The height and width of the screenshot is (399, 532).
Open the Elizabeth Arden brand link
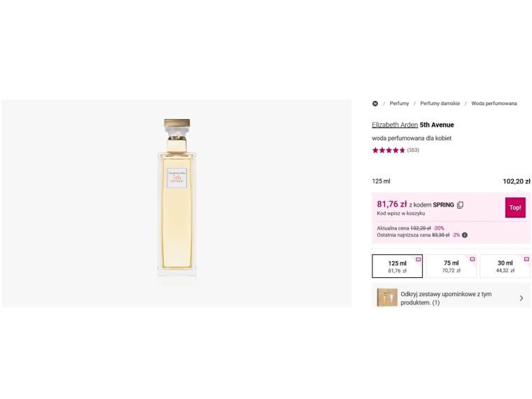395,125
